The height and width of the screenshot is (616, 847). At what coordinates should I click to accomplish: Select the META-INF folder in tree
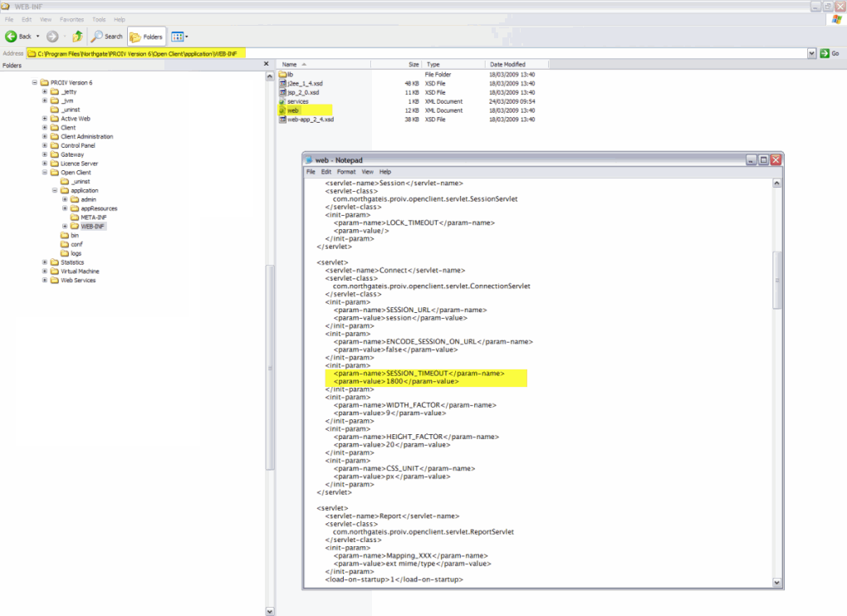tap(94, 218)
